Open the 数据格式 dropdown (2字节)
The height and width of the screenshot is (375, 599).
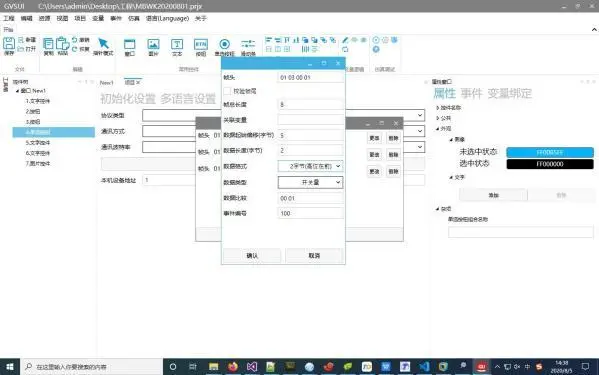pos(310,166)
